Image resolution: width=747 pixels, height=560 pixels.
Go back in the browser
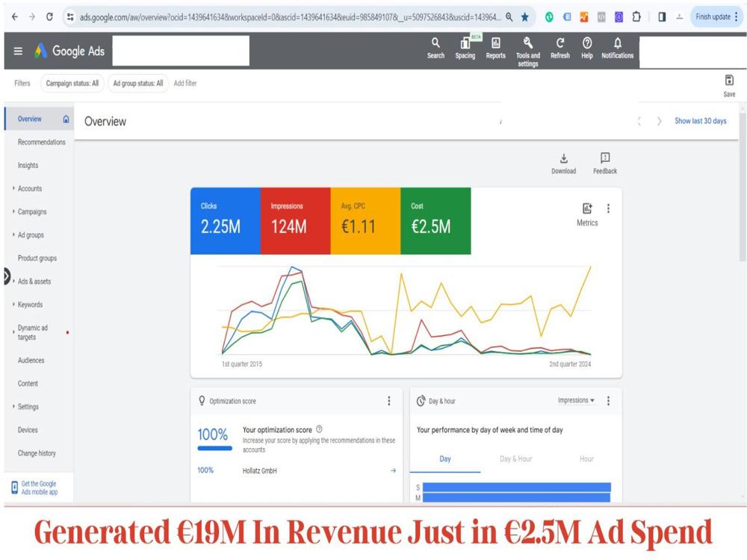pos(15,16)
